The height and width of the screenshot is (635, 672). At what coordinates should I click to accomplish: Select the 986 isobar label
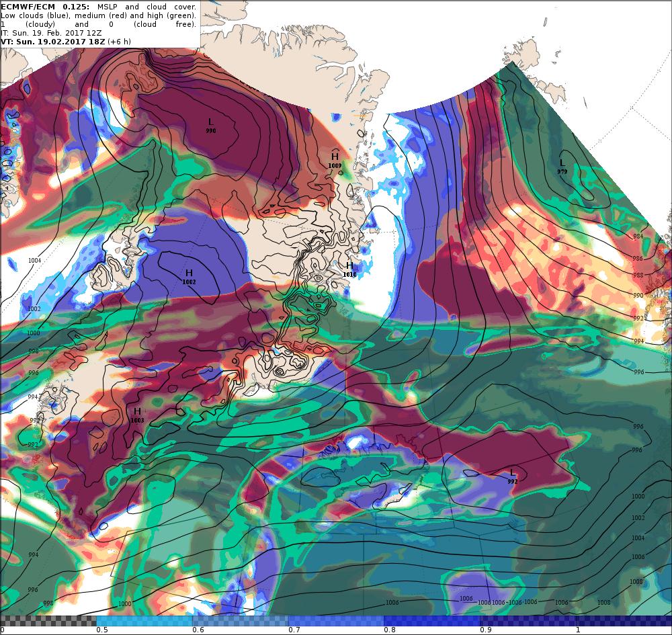(x=638, y=259)
